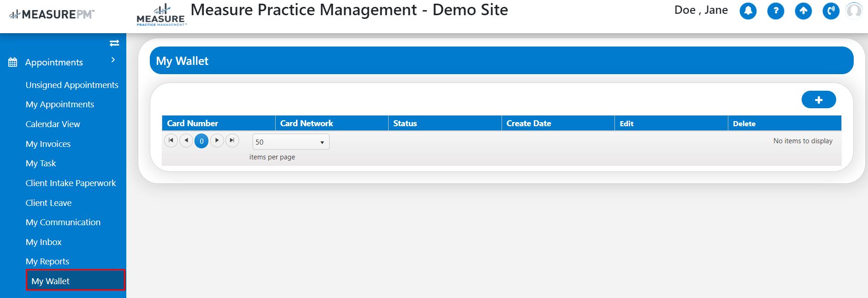Open My Task page
This screenshot has height=298, width=868.
point(41,164)
